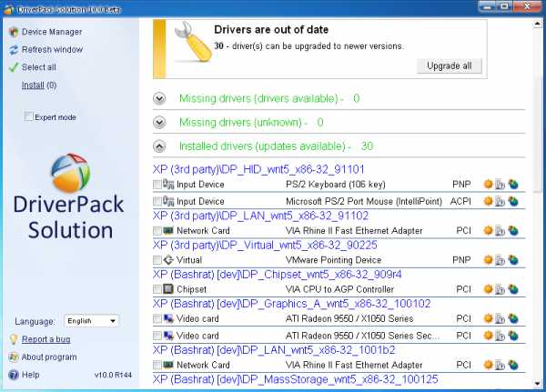546x392 pixels.
Task: Check the Microsoft PS/2 Port Mouse driver checkbox
Action: (157, 202)
